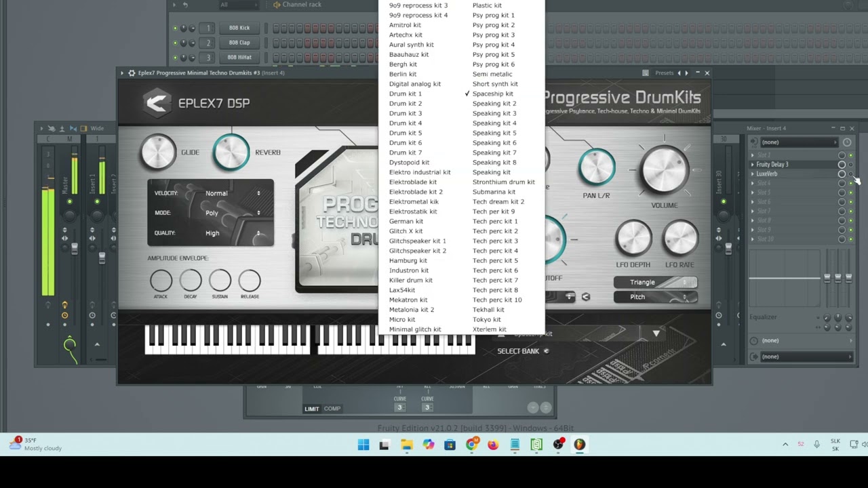Select Xterlem kit entry

tap(489, 329)
